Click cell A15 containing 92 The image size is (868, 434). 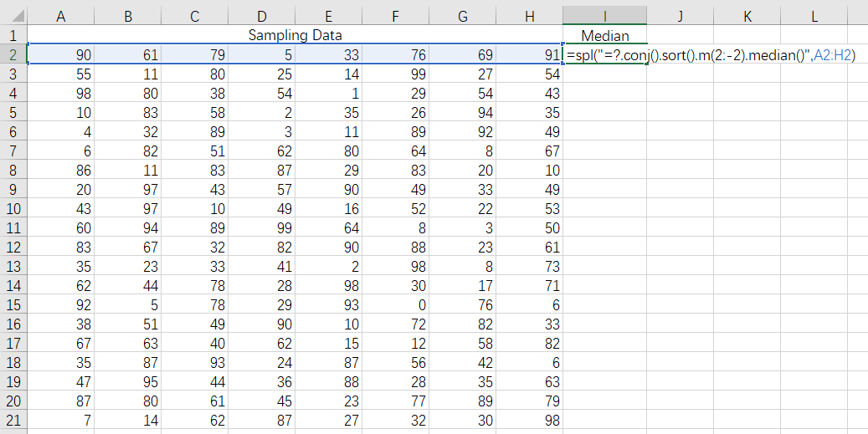point(61,304)
